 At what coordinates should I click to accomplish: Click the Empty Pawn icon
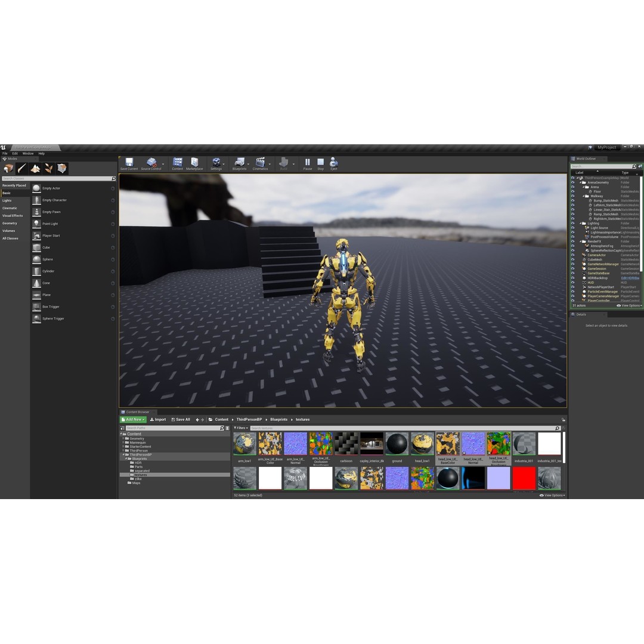tap(36, 212)
